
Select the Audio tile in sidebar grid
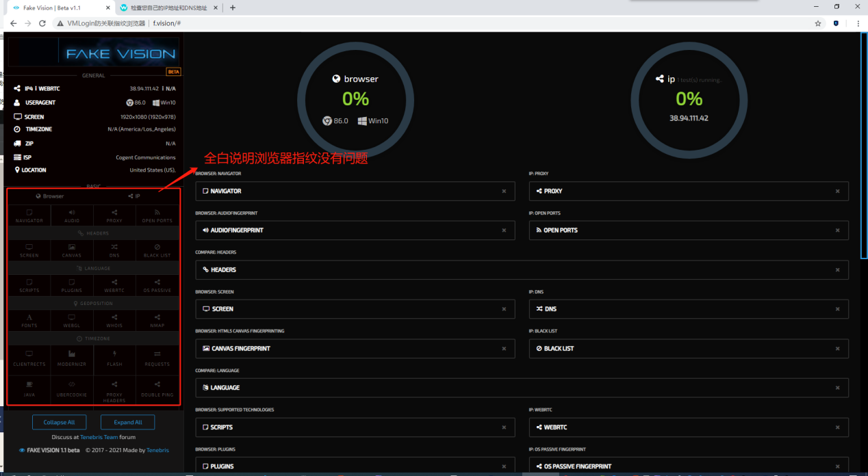point(72,215)
